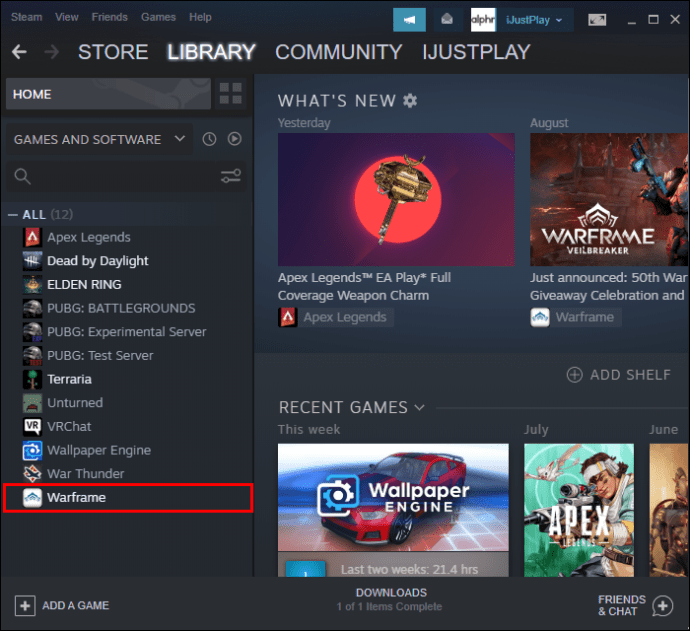Sort library by recent activity clock icon
Screen dimensions: 690x631
point(209,139)
